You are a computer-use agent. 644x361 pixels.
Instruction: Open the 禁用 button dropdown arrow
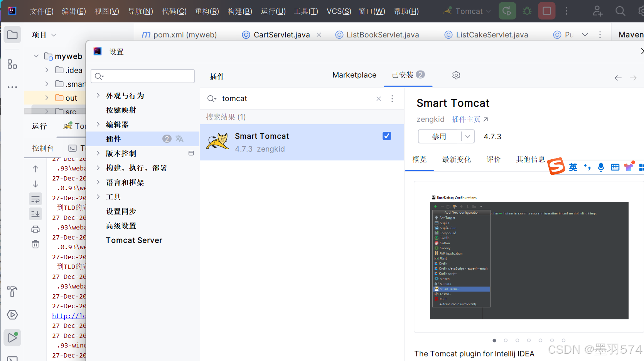click(x=468, y=137)
